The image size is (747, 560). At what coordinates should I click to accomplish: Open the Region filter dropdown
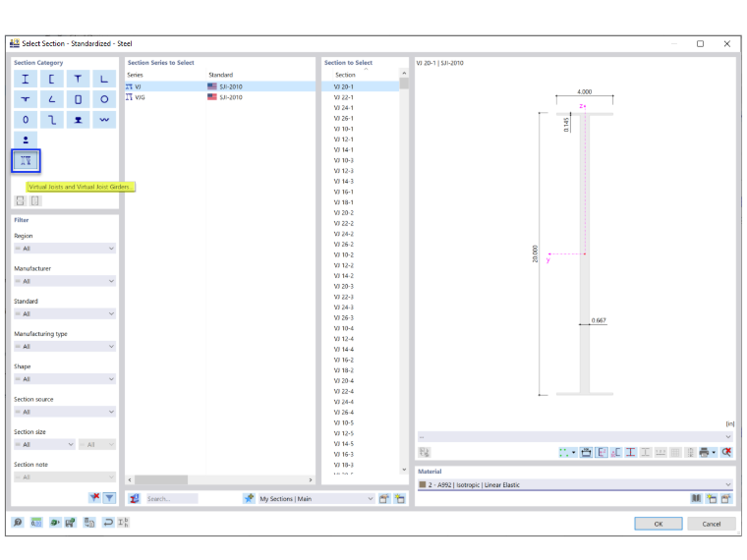[x=65, y=249]
